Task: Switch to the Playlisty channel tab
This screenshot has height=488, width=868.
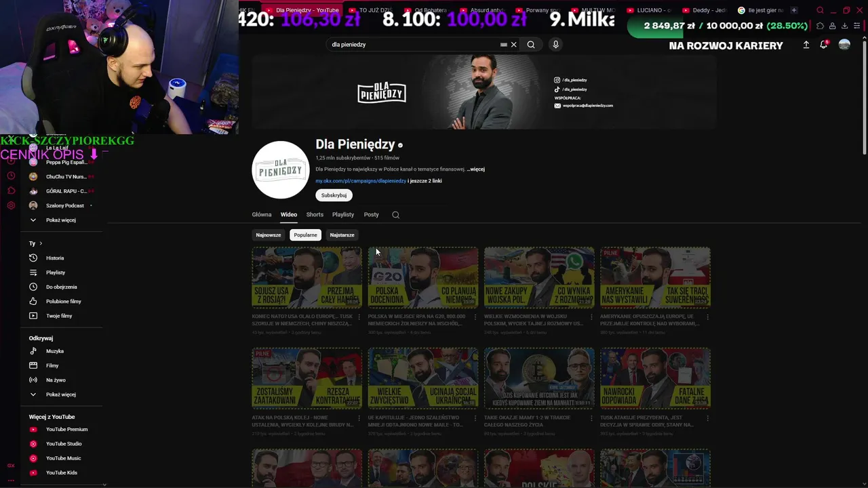Action: 343,215
